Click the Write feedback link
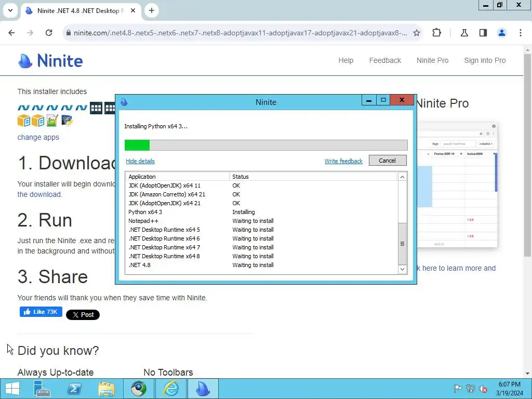The width and height of the screenshot is (532, 399). [343, 161]
